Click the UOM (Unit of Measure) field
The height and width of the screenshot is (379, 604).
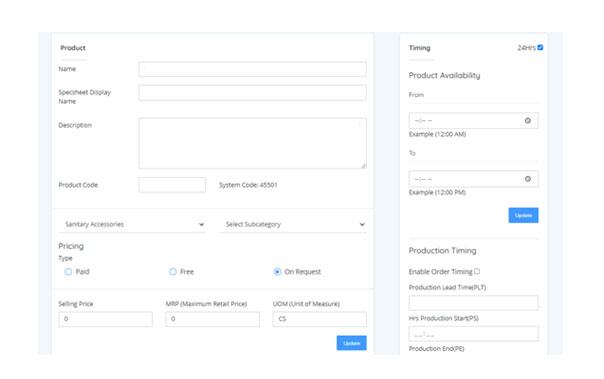click(x=319, y=319)
